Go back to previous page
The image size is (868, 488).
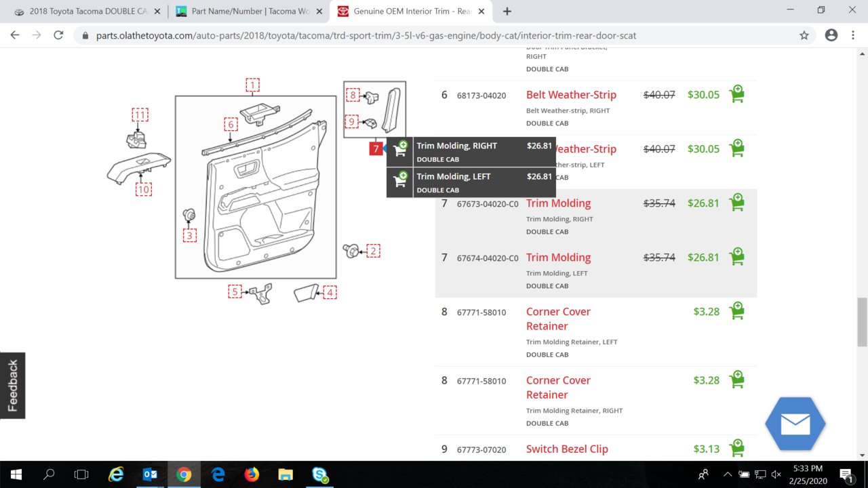(x=15, y=35)
